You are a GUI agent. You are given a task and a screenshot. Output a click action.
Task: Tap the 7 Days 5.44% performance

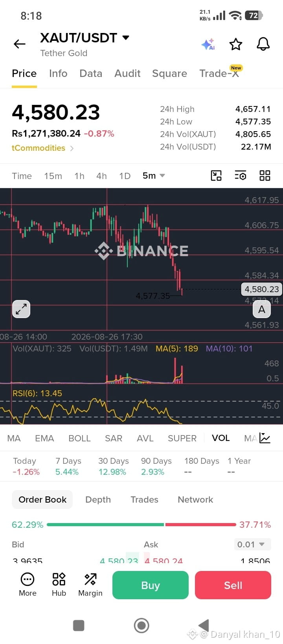pyautogui.click(x=68, y=466)
